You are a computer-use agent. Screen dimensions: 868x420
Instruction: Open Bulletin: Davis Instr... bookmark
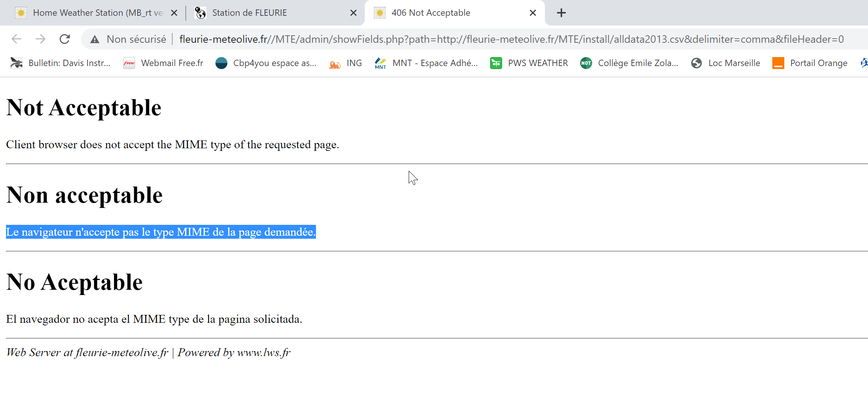click(x=61, y=63)
